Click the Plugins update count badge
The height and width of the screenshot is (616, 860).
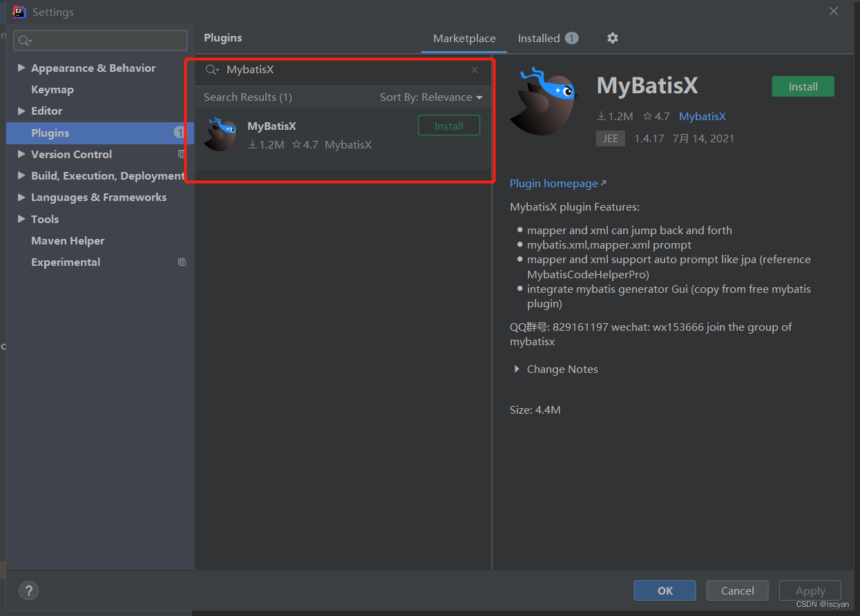tap(179, 133)
